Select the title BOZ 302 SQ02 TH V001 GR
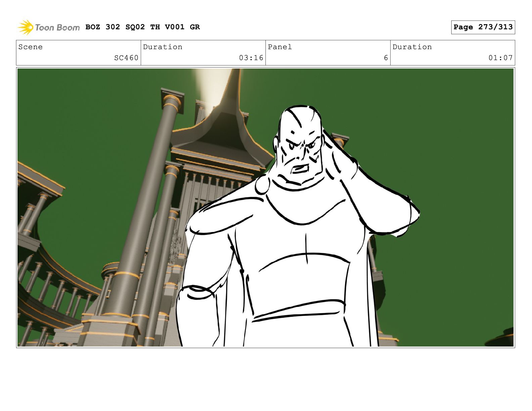 (142, 27)
